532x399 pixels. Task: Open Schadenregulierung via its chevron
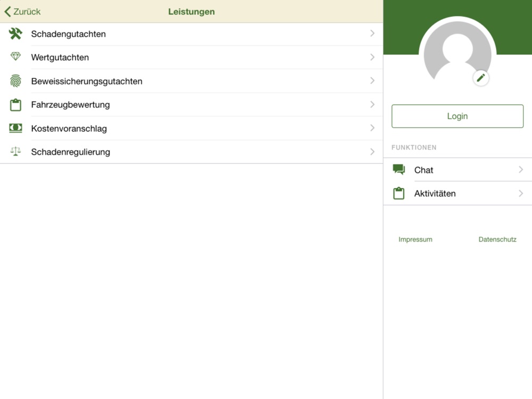(x=372, y=151)
